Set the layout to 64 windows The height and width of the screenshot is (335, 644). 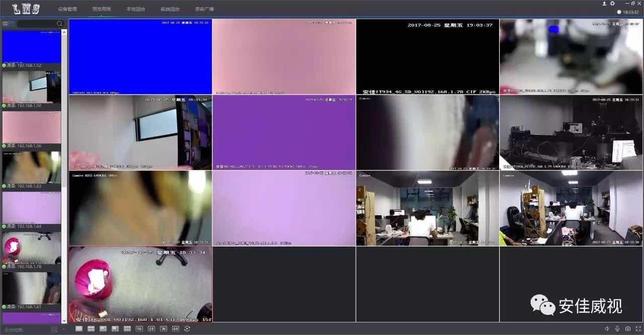coord(176,329)
